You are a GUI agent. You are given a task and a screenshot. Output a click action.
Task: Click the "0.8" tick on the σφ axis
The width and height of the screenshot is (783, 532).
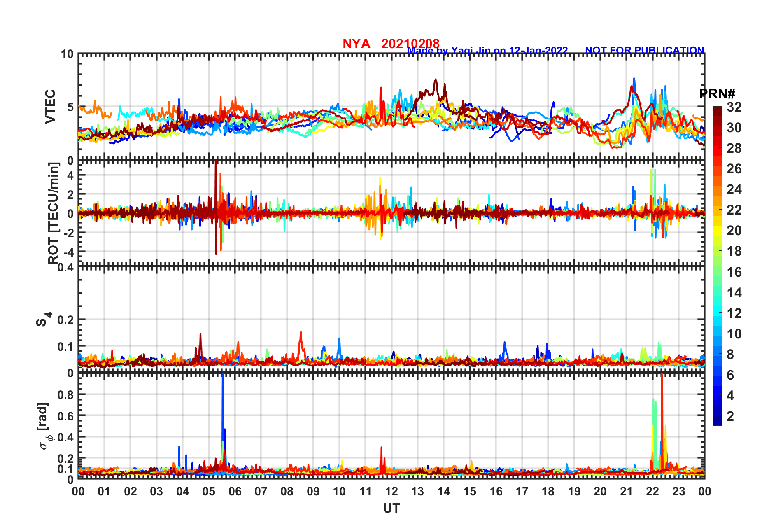coord(65,395)
